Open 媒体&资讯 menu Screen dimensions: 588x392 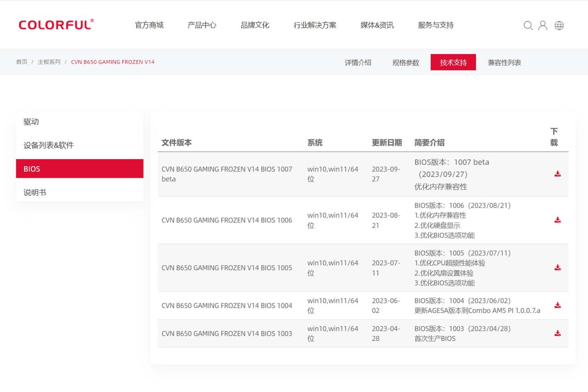tap(377, 25)
